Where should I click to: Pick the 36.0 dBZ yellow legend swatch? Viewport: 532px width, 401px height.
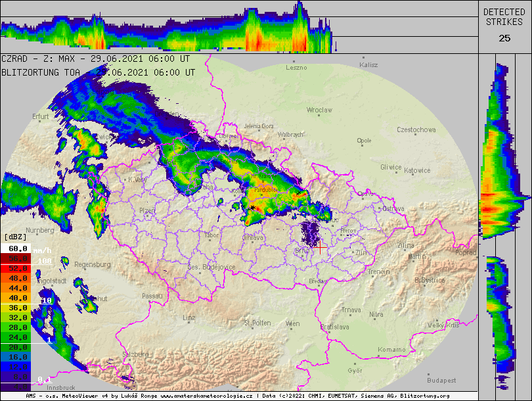tap(16, 308)
